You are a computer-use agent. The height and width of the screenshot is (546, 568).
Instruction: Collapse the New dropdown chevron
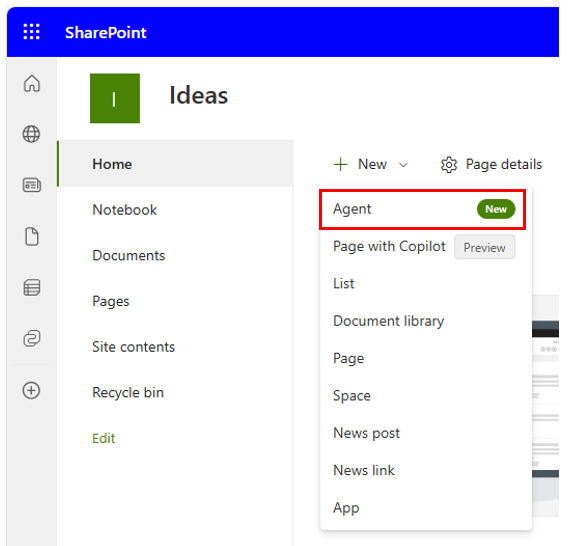(x=403, y=165)
